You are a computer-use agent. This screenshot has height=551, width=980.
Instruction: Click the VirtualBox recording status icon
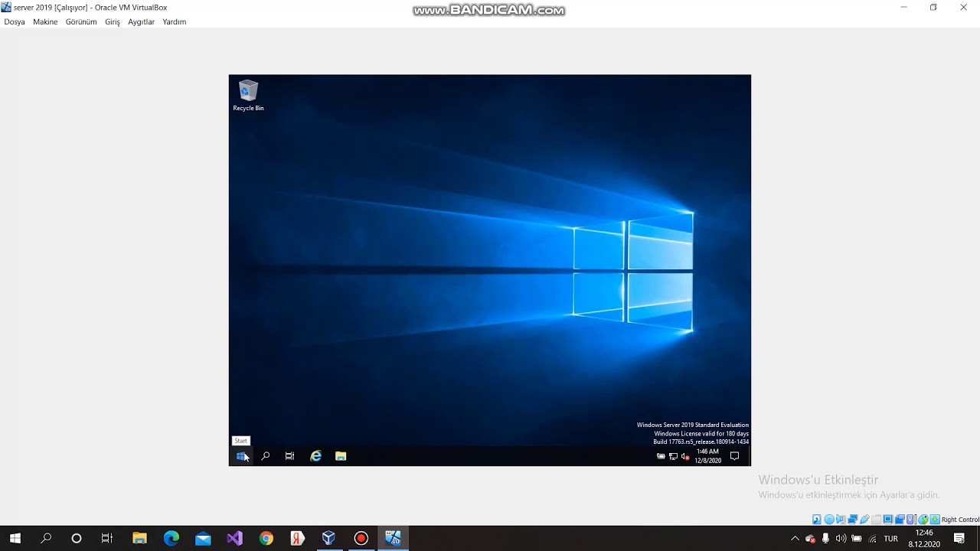point(900,520)
